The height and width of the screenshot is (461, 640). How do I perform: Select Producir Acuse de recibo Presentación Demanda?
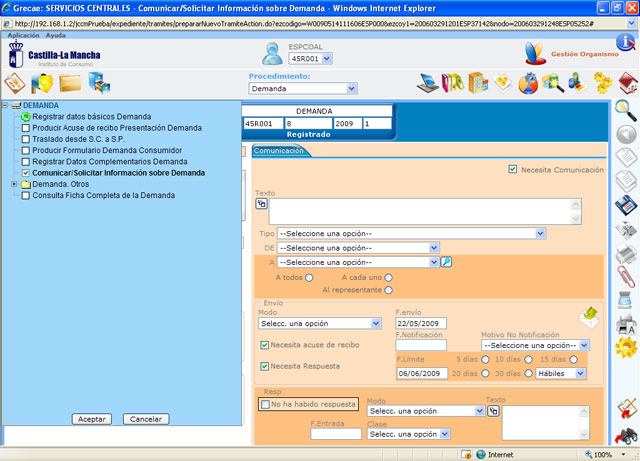(117, 128)
